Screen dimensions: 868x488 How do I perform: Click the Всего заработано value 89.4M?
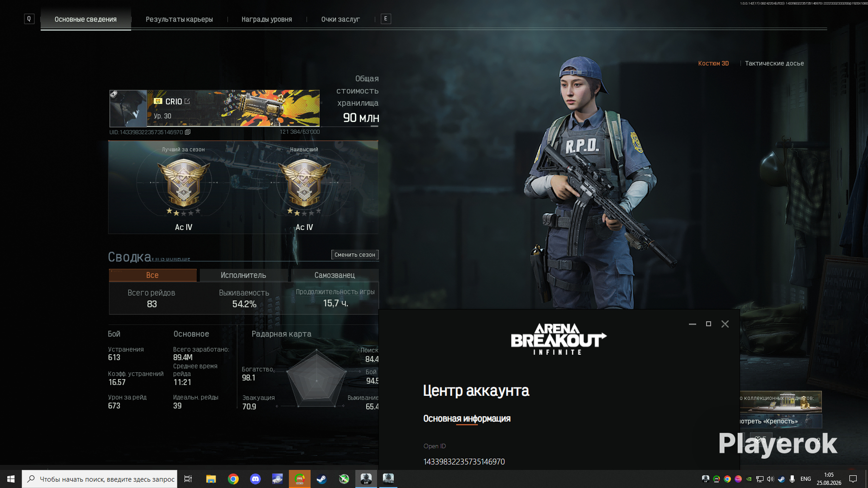pos(183,358)
